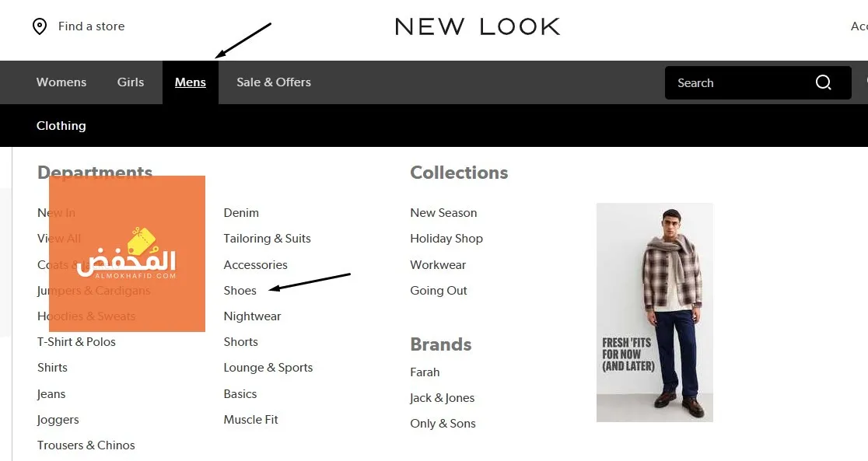868x461 pixels.
Task: Open the mens Shoes department
Action: pyautogui.click(x=240, y=291)
